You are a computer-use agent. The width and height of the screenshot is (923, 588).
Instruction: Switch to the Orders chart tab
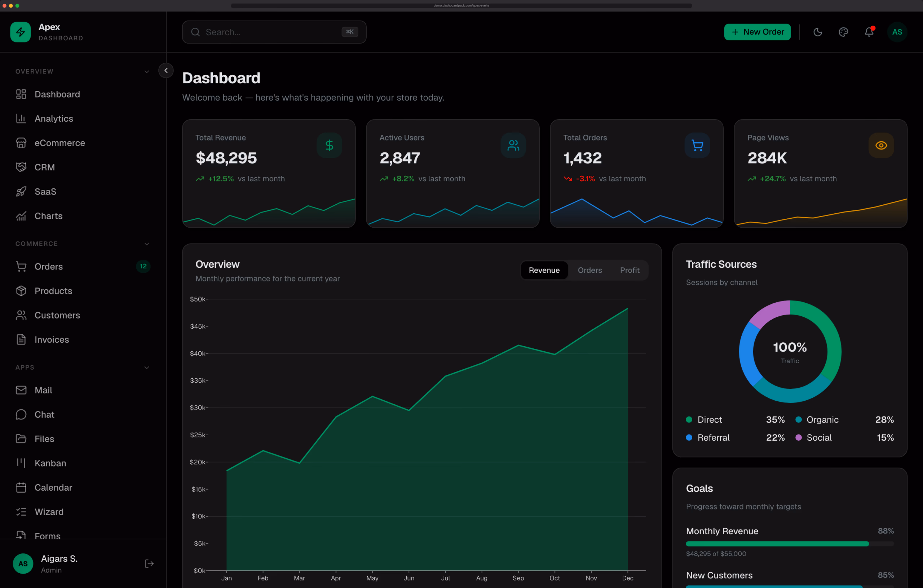(x=589, y=270)
